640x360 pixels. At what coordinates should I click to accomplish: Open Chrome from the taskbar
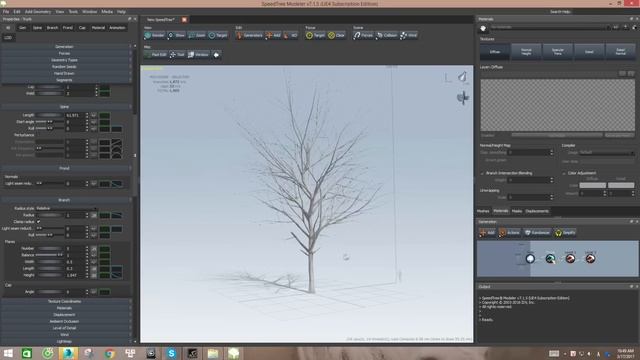(x=109, y=353)
